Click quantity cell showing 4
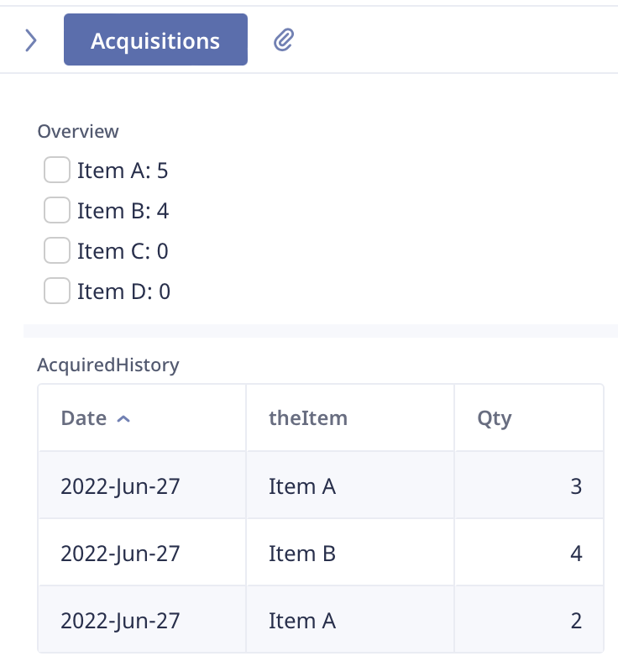Image resolution: width=618 pixels, height=672 pixels. coord(529,553)
